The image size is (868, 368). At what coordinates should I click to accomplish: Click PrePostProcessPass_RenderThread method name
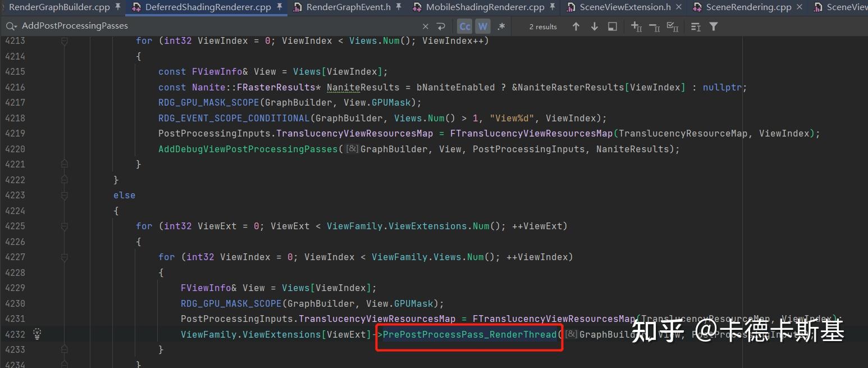pos(469,334)
